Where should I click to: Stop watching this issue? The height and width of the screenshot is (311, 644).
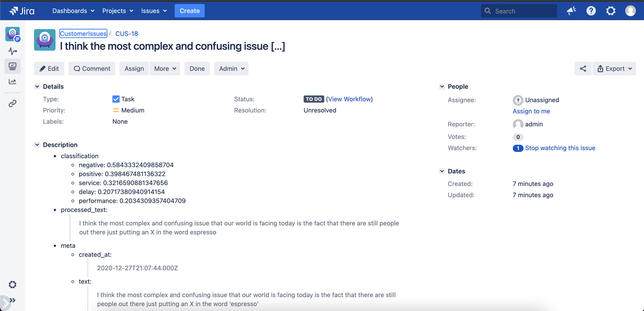click(x=560, y=148)
